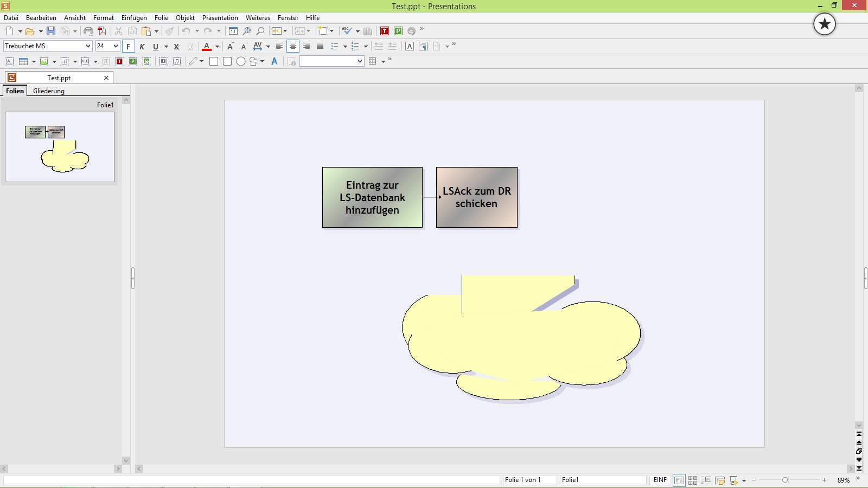Click the zoom out minus button
Image resolution: width=868 pixels, height=488 pixels.
(x=754, y=480)
